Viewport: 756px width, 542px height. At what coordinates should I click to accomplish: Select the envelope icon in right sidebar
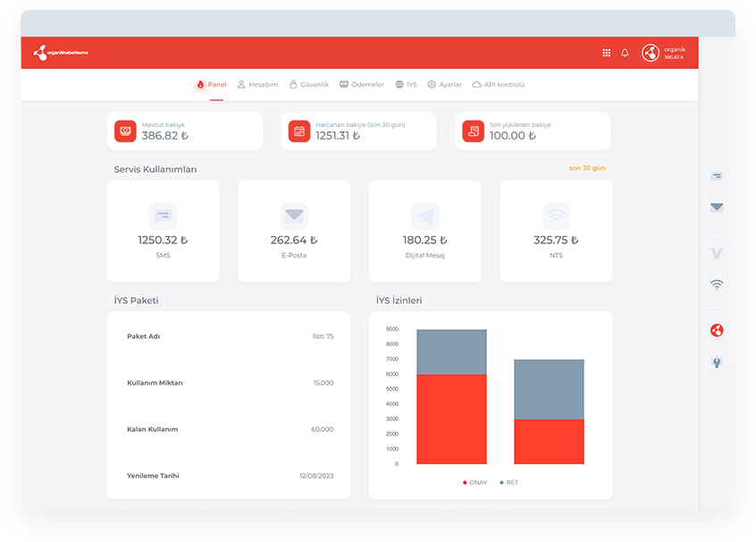point(717,207)
